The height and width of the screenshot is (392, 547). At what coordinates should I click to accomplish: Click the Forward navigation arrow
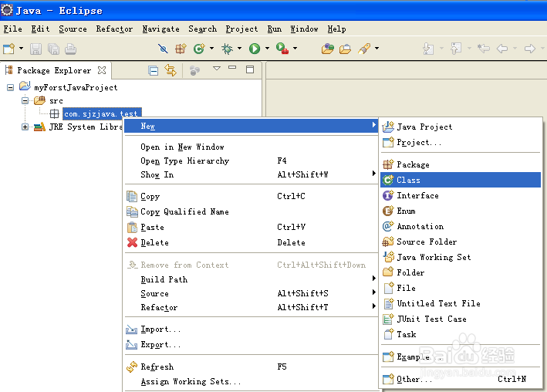click(529, 49)
